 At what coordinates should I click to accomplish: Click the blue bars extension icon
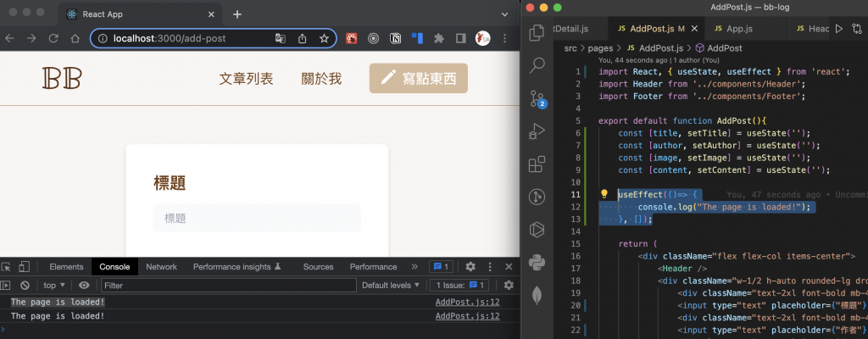pos(417,38)
